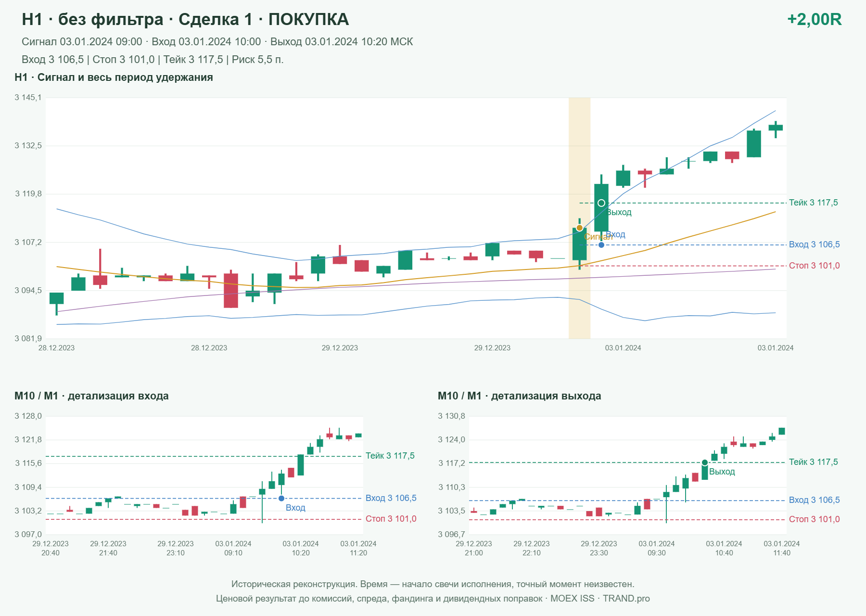Click the 3 128,0 axis value in entry chart
This screenshot has width=866, height=616.
[28, 416]
